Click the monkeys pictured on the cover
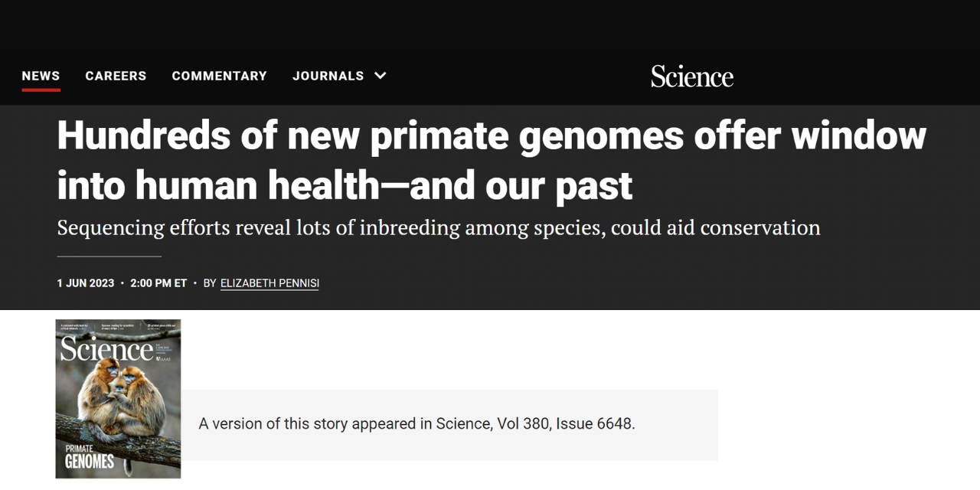 (122, 398)
